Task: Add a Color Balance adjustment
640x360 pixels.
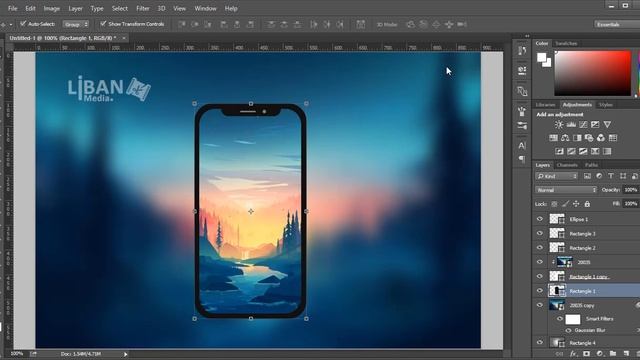Action: coord(565,138)
